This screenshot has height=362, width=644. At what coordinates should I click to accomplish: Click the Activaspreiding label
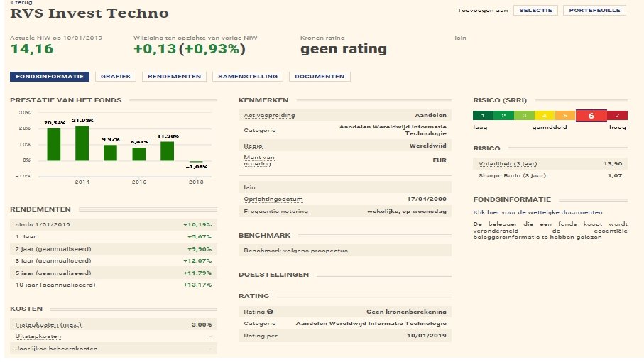(269, 115)
